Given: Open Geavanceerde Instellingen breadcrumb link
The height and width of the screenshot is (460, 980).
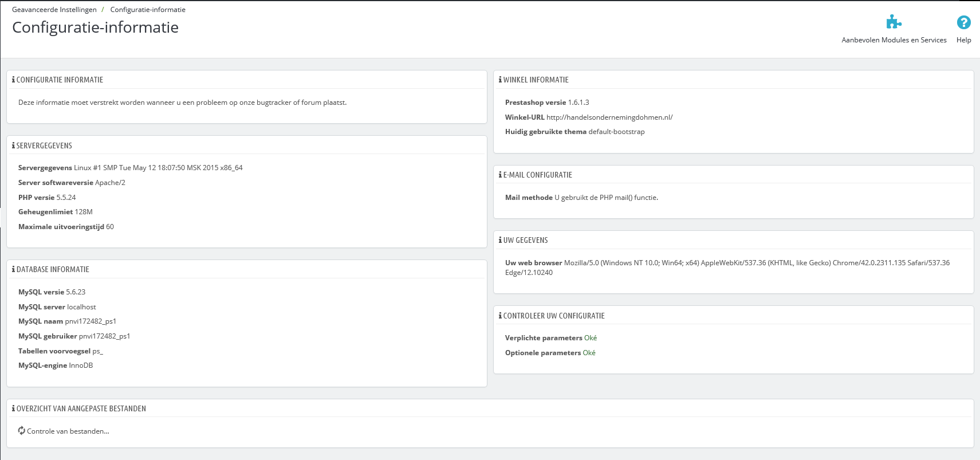Looking at the screenshot, I should coord(54,10).
